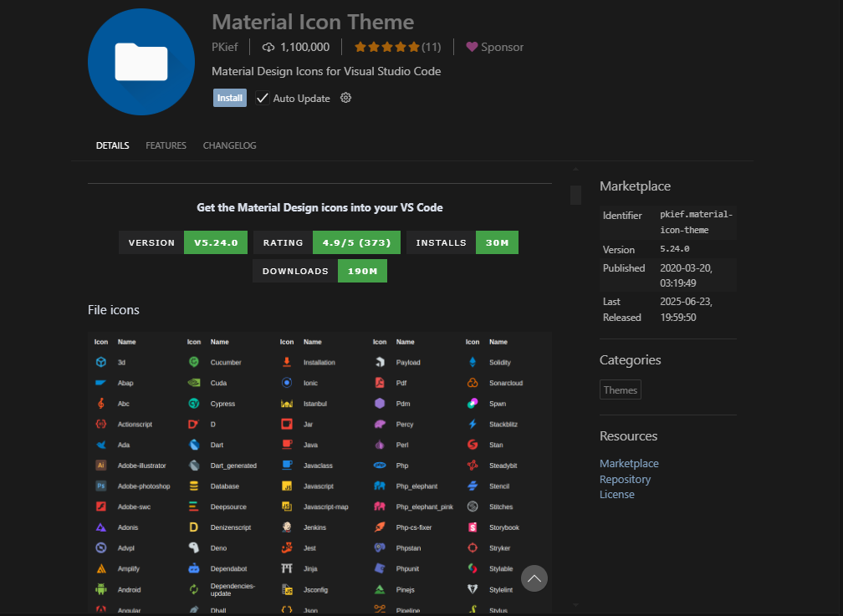This screenshot has height=616, width=843.
Task: Click the PKief publisher link
Action: (x=225, y=48)
